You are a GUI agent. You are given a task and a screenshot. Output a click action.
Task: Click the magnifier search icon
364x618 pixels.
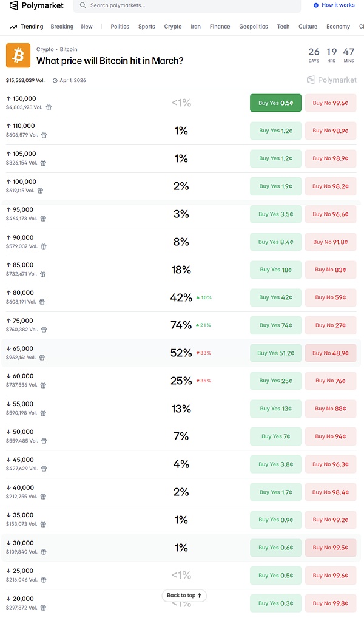point(83,5)
